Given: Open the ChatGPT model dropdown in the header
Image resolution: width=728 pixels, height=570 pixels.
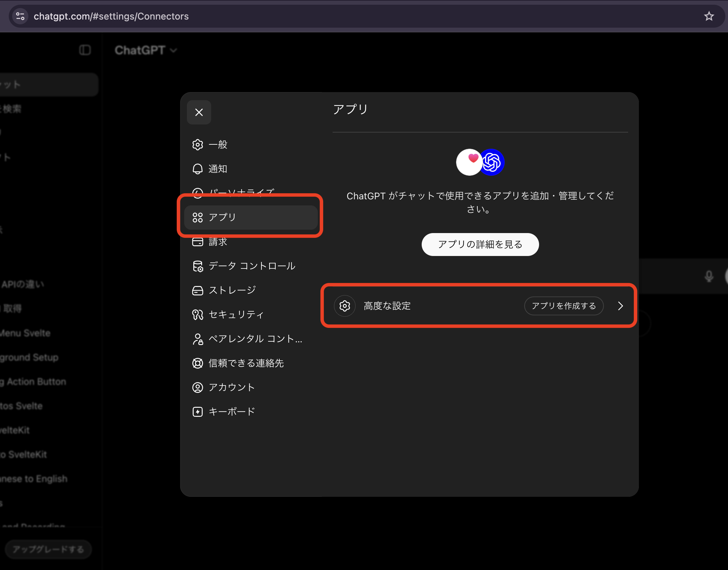Looking at the screenshot, I should 146,50.
